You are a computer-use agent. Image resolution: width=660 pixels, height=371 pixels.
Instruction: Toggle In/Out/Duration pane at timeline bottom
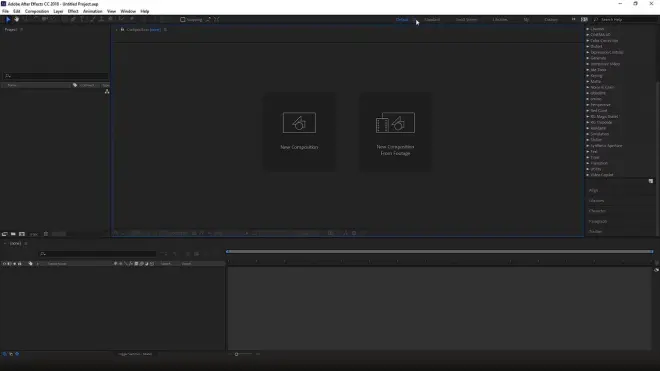click(x=17, y=354)
